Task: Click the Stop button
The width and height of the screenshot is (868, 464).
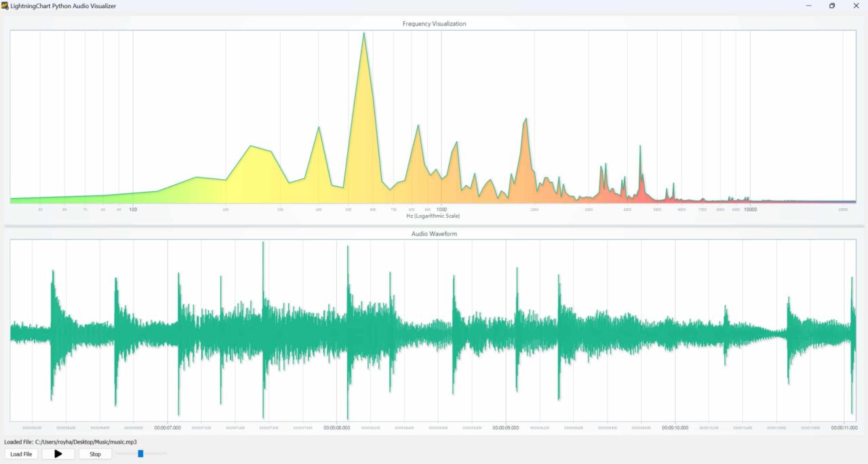Action: 96,454
